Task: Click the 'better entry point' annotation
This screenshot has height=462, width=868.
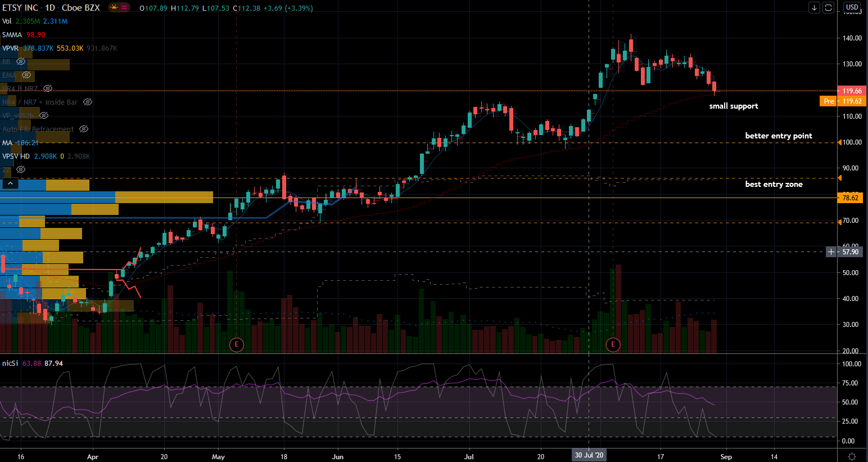Action: [x=779, y=136]
